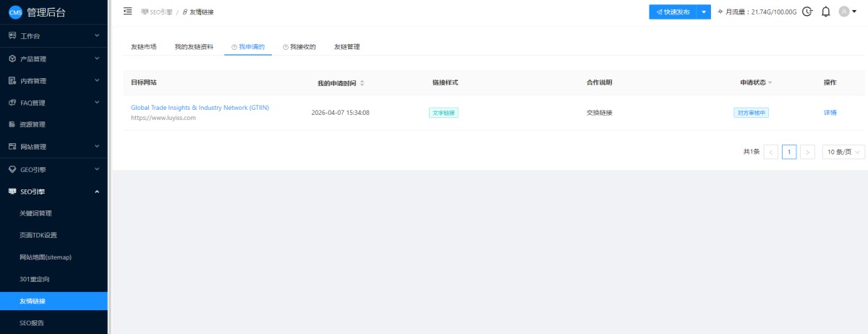Switch to the 友链市场 tab
868x334 pixels.
143,47
